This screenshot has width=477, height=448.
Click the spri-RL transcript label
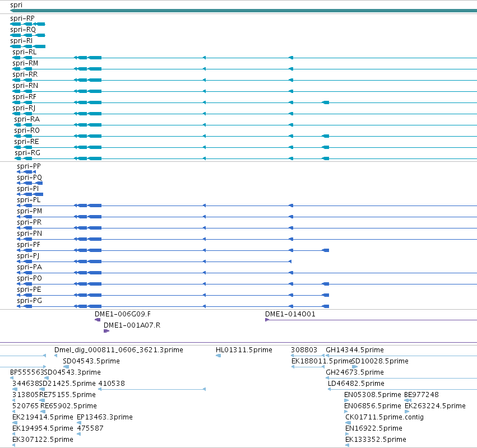click(x=24, y=52)
